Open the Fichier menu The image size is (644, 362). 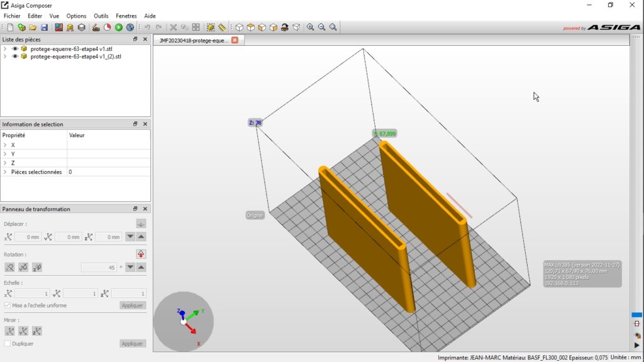coord(12,16)
